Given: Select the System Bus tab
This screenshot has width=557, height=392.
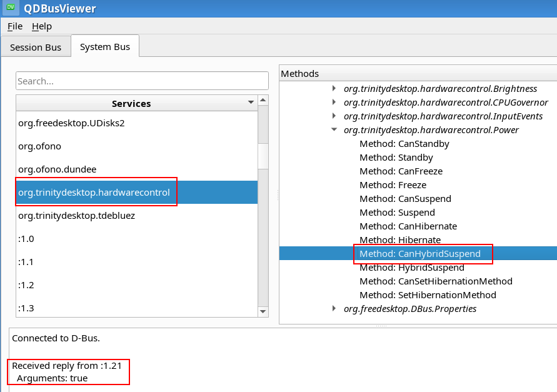Looking at the screenshot, I should (x=105, y=46).
